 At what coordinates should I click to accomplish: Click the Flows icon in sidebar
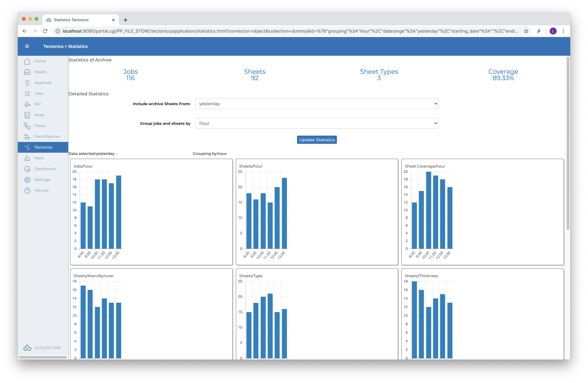27,126
